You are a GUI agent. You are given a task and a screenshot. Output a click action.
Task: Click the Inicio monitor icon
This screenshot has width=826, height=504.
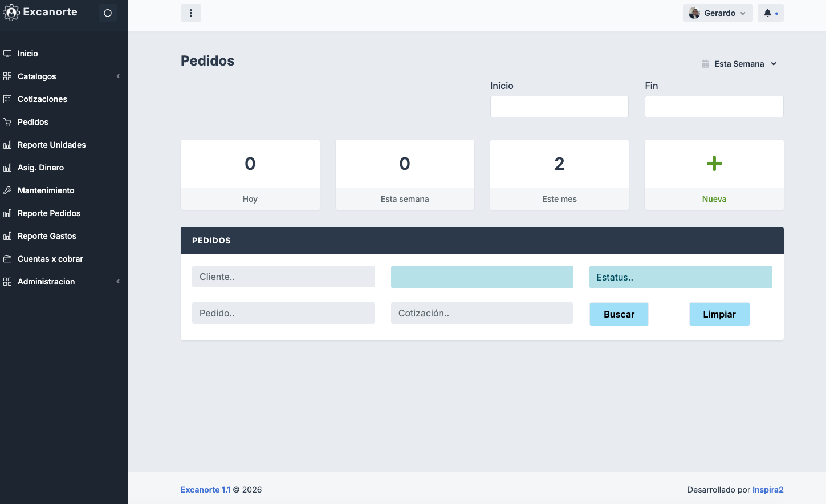click(7, 54)
